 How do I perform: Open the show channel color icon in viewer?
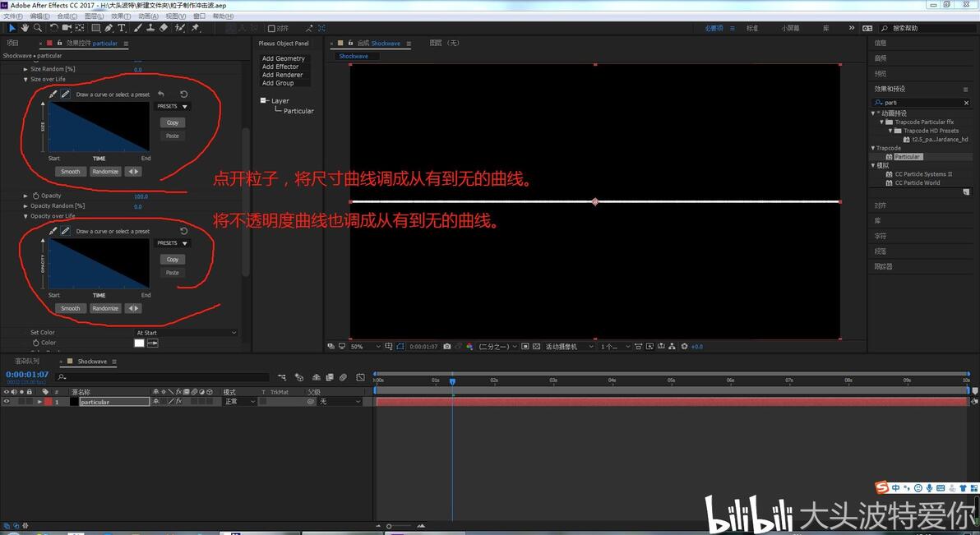(469, 346)
